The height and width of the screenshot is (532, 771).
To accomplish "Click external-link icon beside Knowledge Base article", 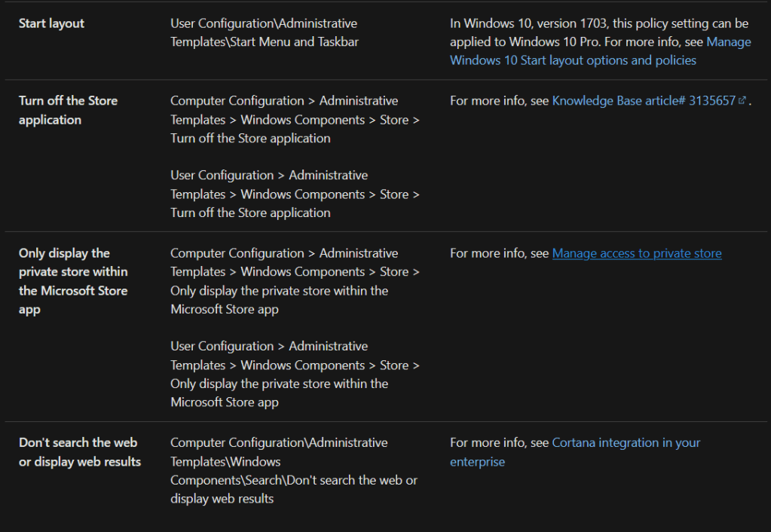I will point(742,101).
